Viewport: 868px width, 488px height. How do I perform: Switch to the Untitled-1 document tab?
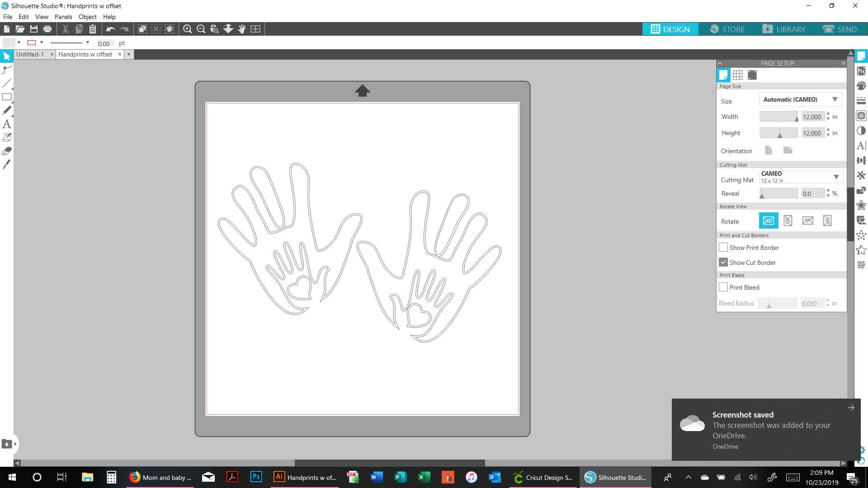point(30,54)
